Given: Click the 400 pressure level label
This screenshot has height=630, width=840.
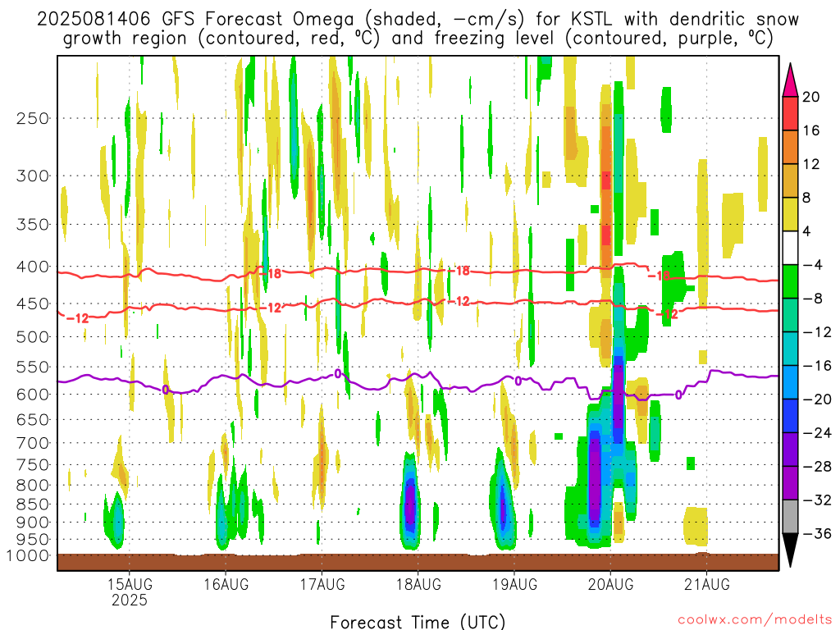Looking at the screenshot, I should point(33,267).
